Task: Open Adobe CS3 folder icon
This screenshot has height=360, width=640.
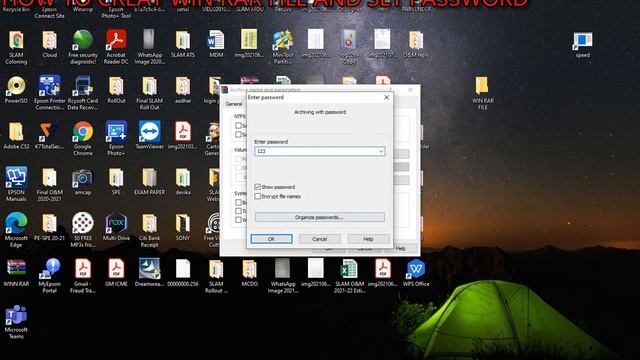Action: 16,132
